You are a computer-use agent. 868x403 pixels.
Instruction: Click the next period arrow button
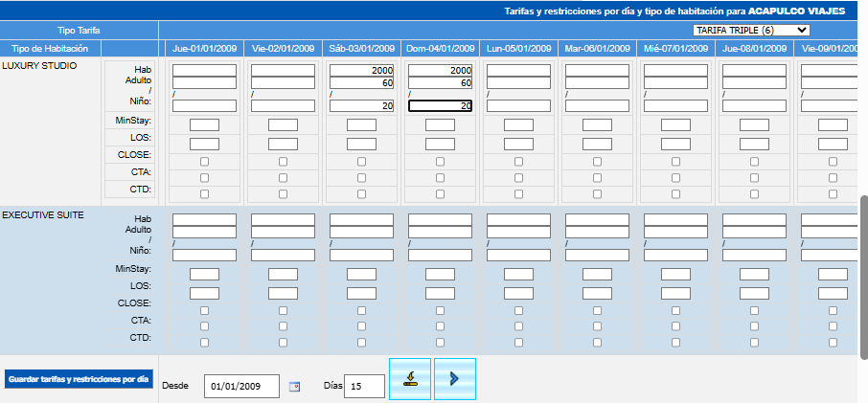click(x=454, y=379)
